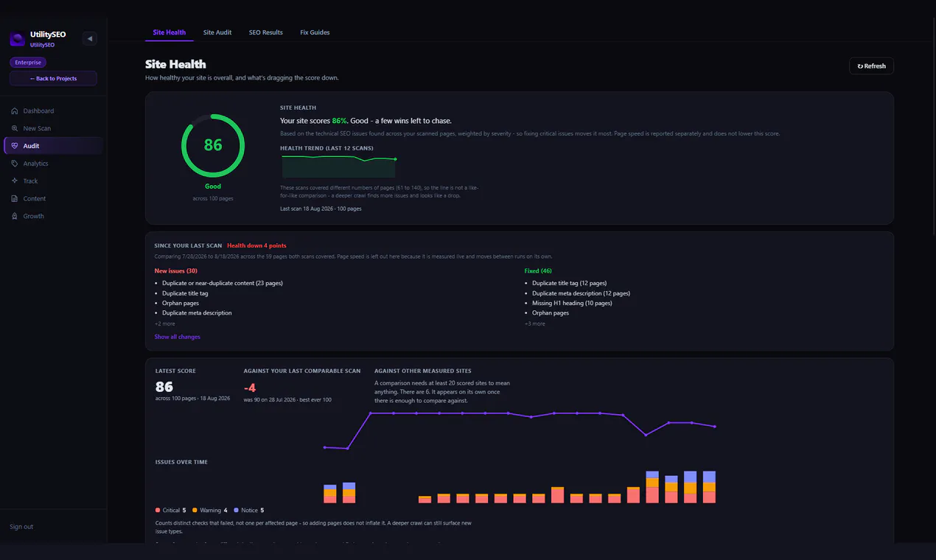This screenshot has height=560, width=936.
Task: Click the Content document icon
Action: (15, 198)
